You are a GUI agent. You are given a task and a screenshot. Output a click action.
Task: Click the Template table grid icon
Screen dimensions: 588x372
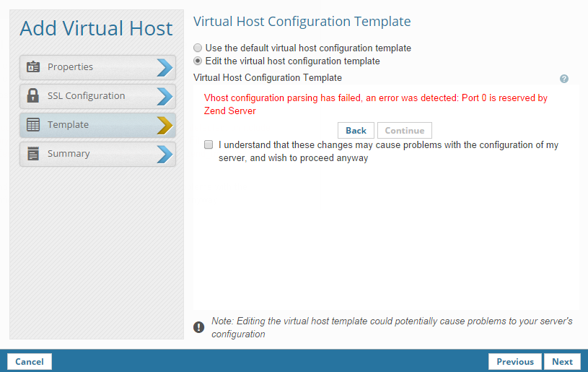(x=33, y=125)
